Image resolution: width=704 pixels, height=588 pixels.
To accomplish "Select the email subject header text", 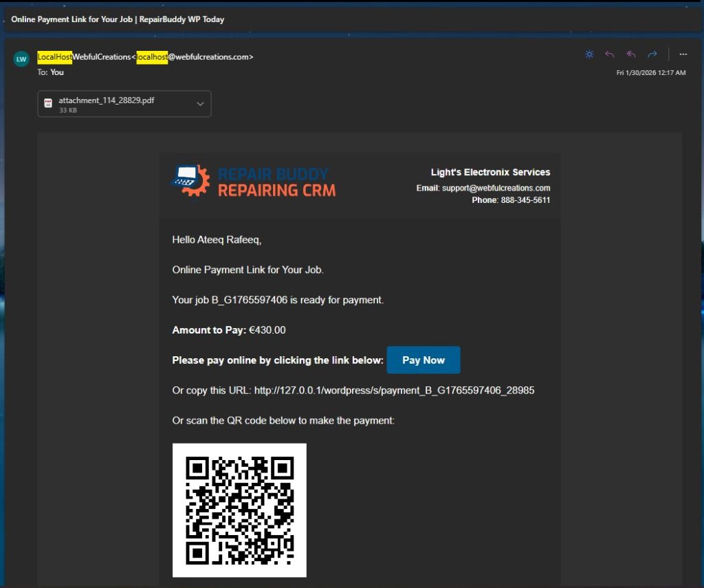I will click(117, 19).
